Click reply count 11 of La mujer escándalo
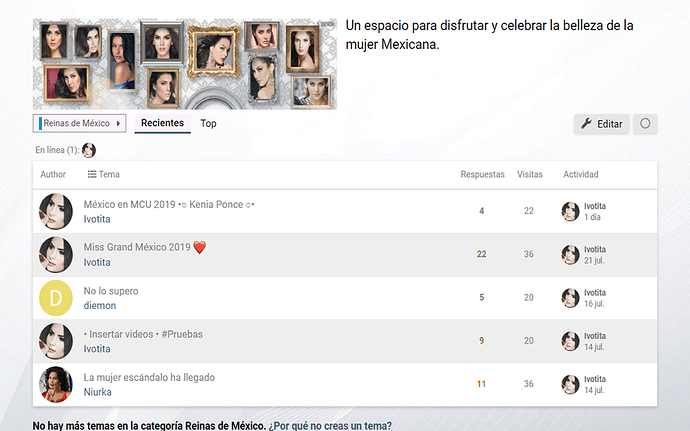The height and width of the screenshot is (431, 690). coord(481,384)
